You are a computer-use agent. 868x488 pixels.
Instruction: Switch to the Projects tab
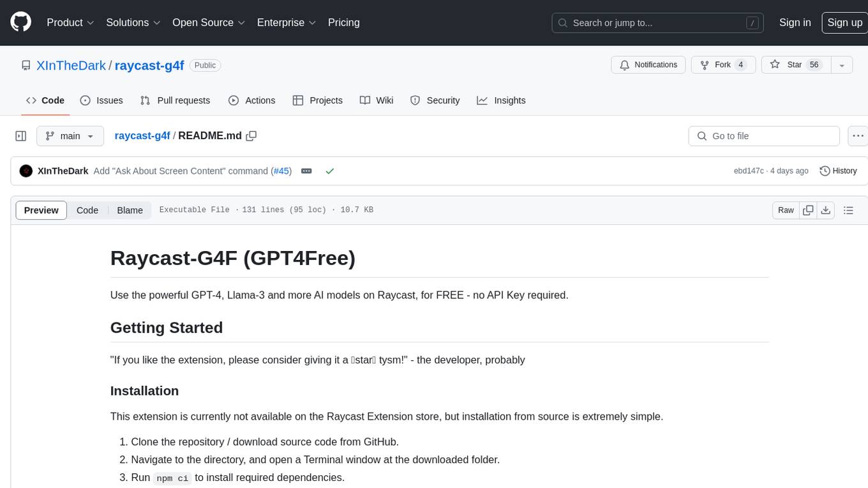pos(318,100)
